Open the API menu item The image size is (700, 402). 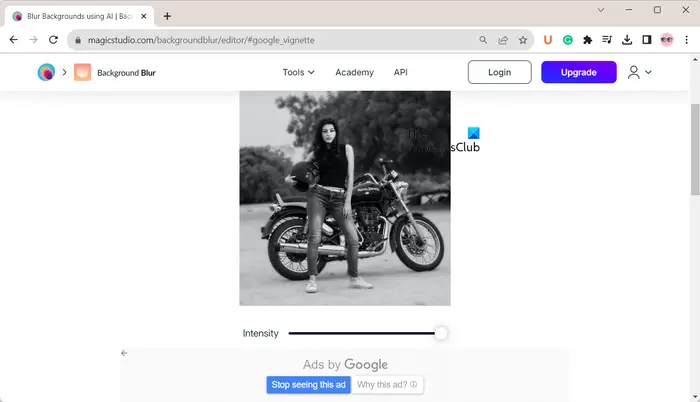point(400,72)
